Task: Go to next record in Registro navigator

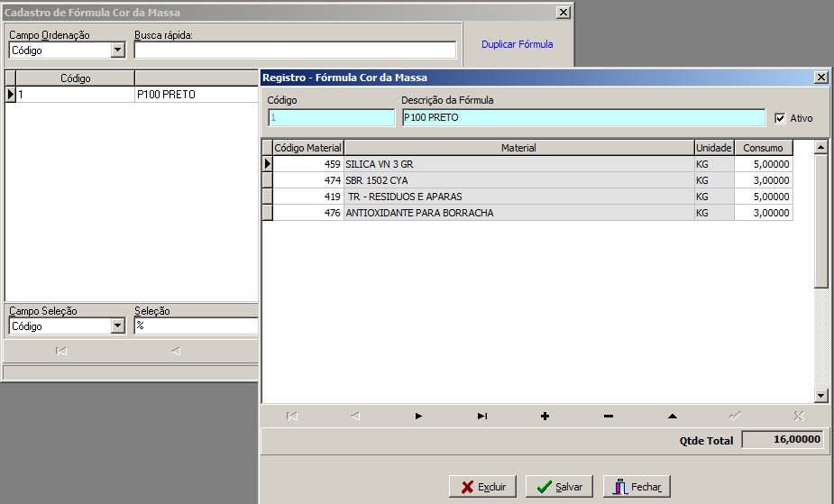Action: [418, 416]
